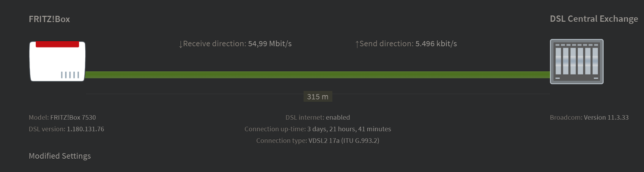Click the Connection up-time value
Image resolution: width=644 pixels, height=172 pixels.
coord(349,129)
